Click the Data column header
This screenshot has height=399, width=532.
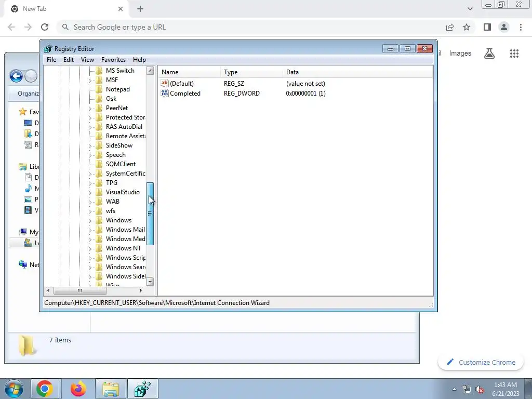pyautogui.click(x=357, y=72)
